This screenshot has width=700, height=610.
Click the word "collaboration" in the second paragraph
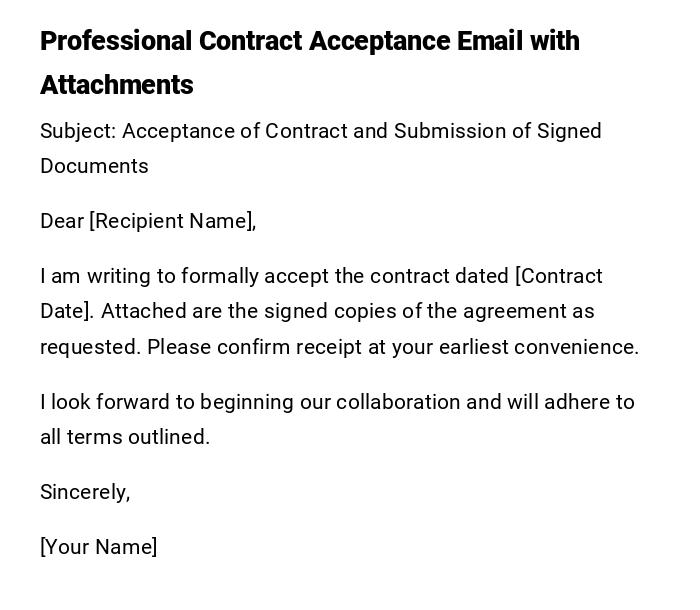(x=398, y=403)
